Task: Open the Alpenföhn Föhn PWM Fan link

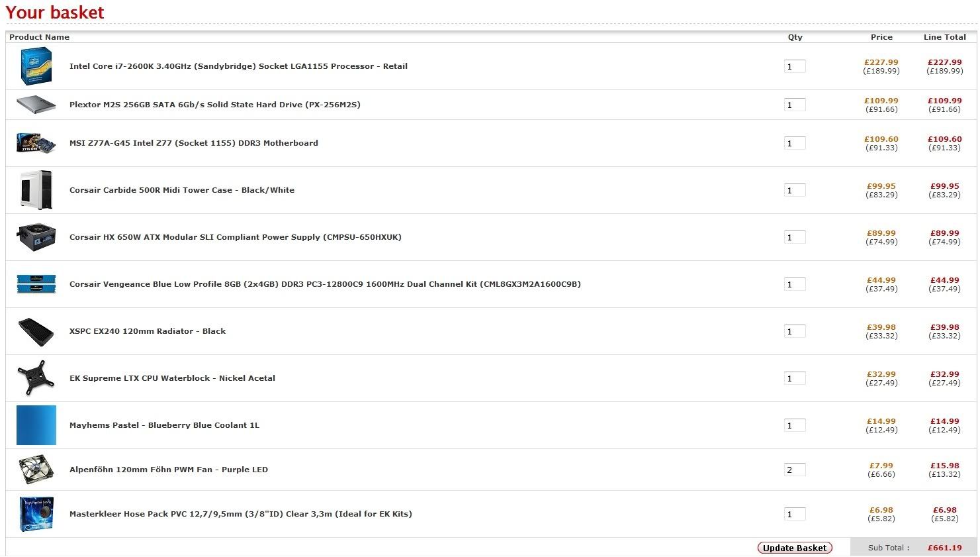Action: (169, 470)
